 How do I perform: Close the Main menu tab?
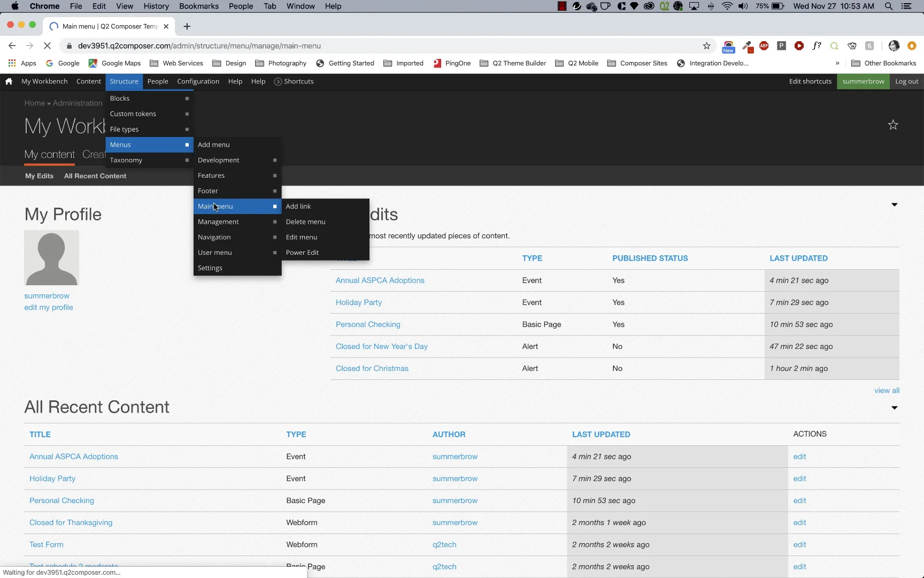[x=166, y=26]
